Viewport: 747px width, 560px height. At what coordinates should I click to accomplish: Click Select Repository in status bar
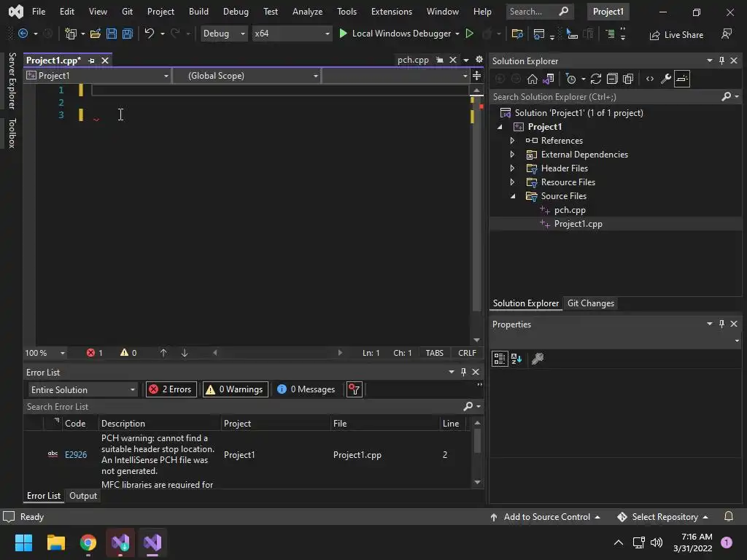[662, 517]
